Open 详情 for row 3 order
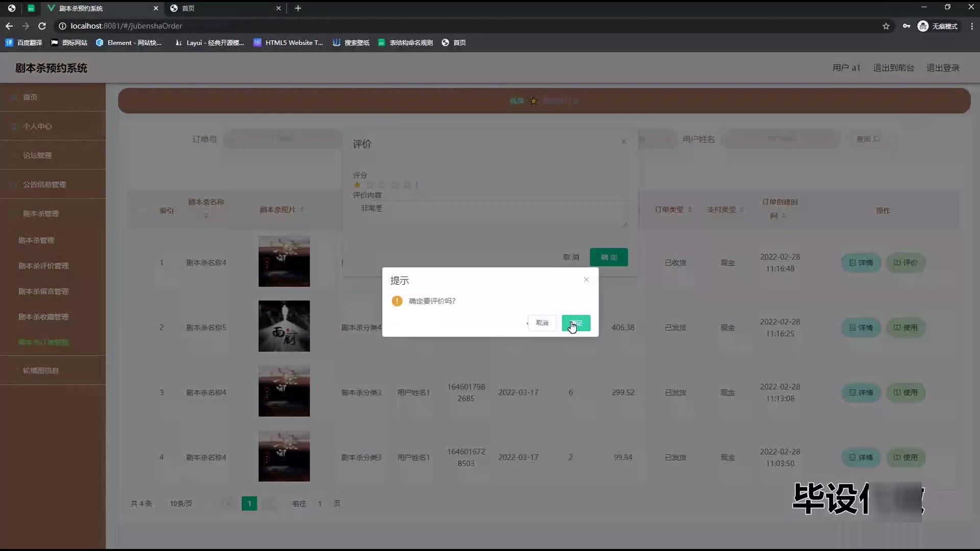980x551 pixels. tap(861, 392)
